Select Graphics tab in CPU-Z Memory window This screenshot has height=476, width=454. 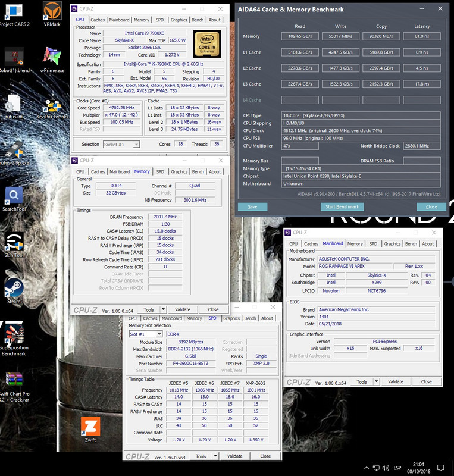tap(179, 171)
